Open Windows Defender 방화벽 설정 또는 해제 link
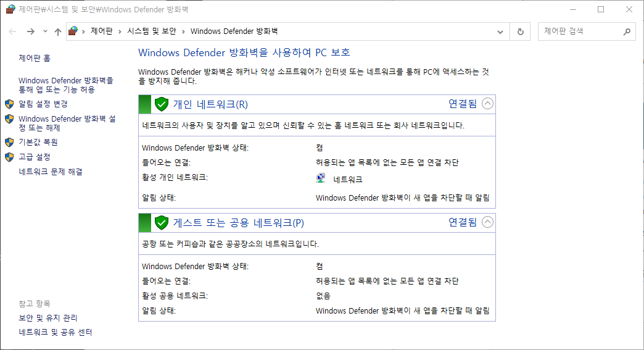The image size is (644, 350). click(x=67, y=123)
